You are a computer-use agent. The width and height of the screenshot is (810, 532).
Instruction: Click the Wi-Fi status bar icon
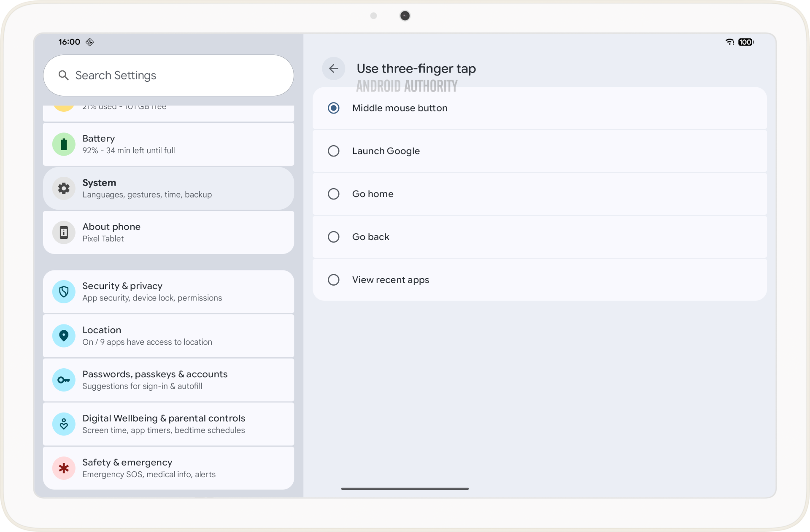tap(729, 42)
